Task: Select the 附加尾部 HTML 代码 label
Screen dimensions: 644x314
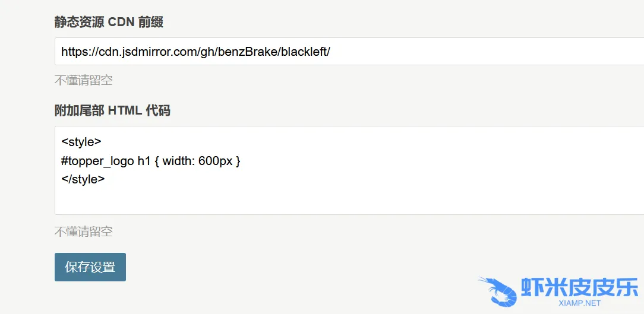Action: point(112,110)
